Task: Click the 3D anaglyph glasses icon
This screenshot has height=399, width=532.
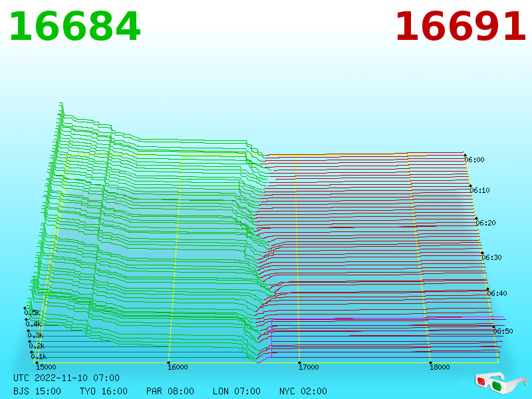Action: click(x=500, y=384)
